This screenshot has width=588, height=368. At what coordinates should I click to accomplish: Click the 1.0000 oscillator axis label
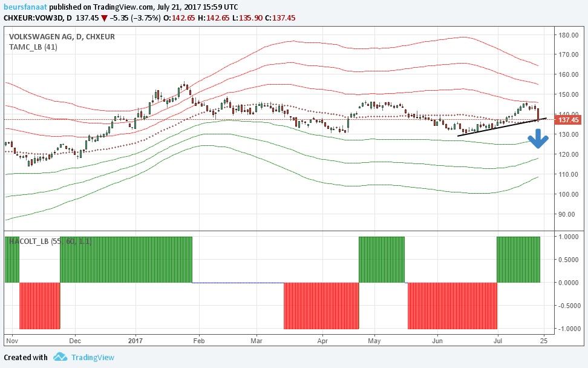(569, 237)
